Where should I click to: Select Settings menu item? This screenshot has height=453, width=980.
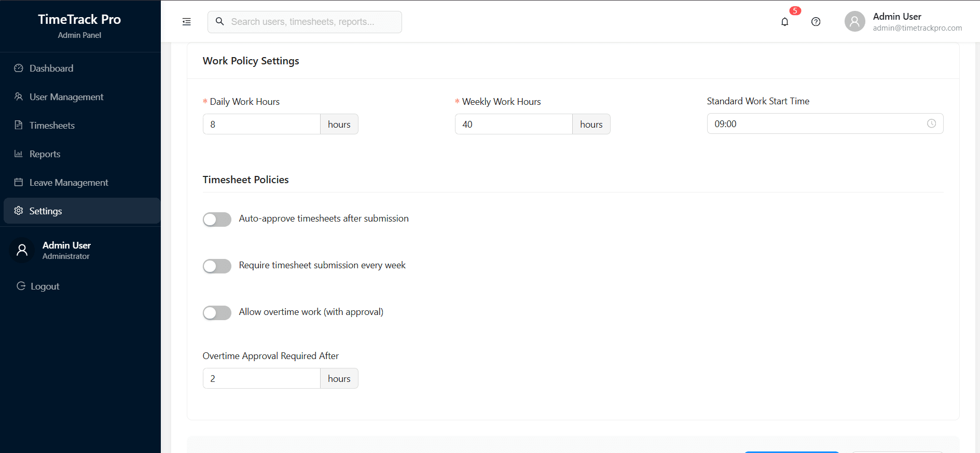click(x=82, y=211)
